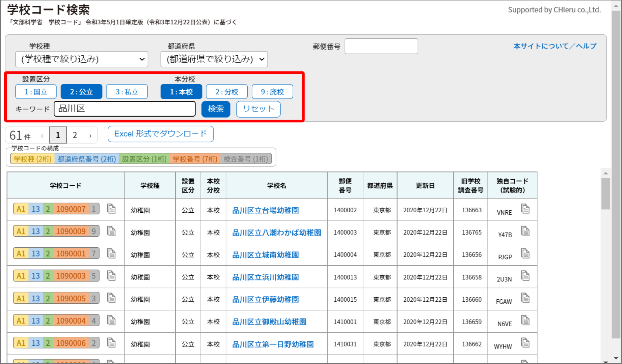Click survey number 136765 cell

pyautogui.click(x=472, y=232)
